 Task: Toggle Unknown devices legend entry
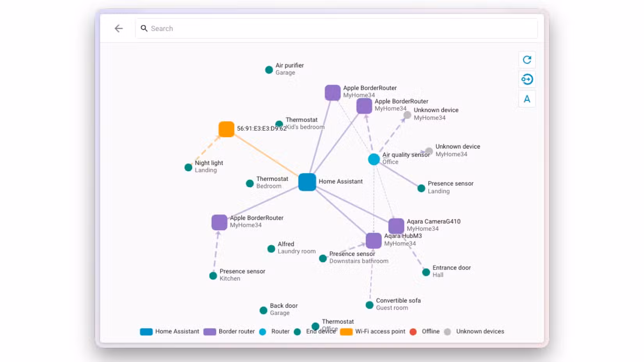[x=474, y=332]
